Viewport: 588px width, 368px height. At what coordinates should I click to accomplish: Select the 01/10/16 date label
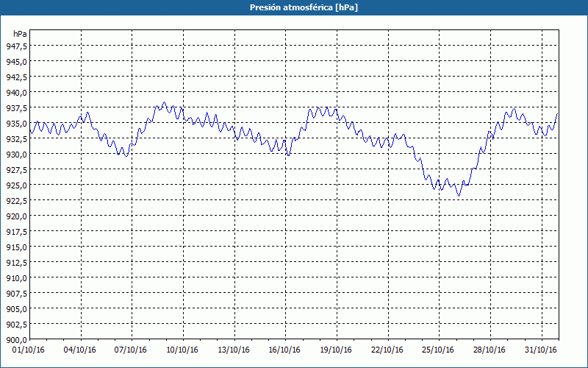[x=30, y=350]
